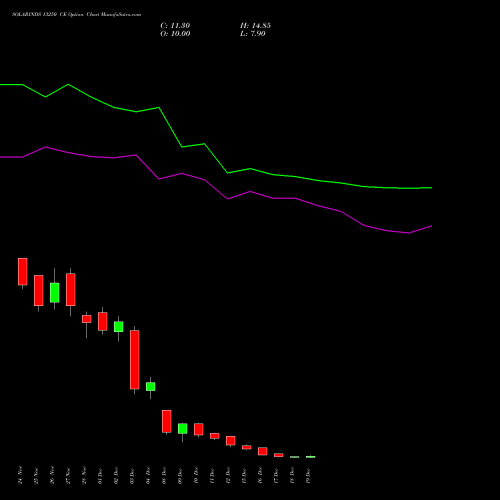Image resolution: width=500 pixels, height=500 pixels.
Task: Click the 27 Nov date label
Action: point(68,475)
